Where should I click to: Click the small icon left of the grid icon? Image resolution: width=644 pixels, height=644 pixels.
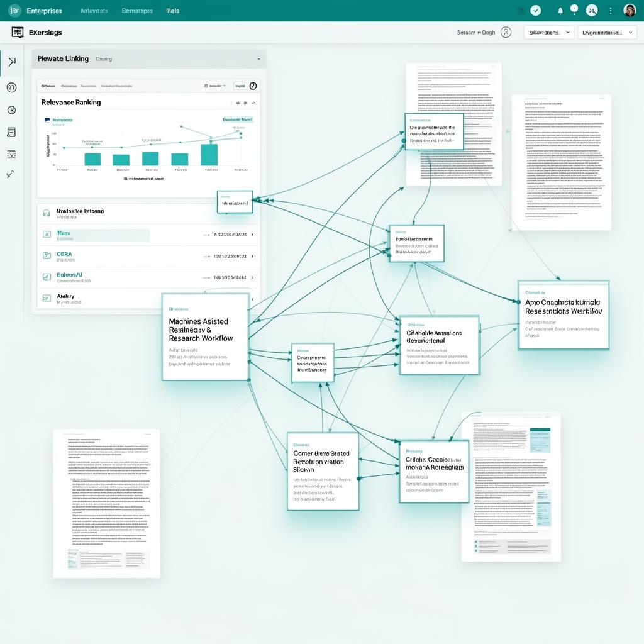238,103
